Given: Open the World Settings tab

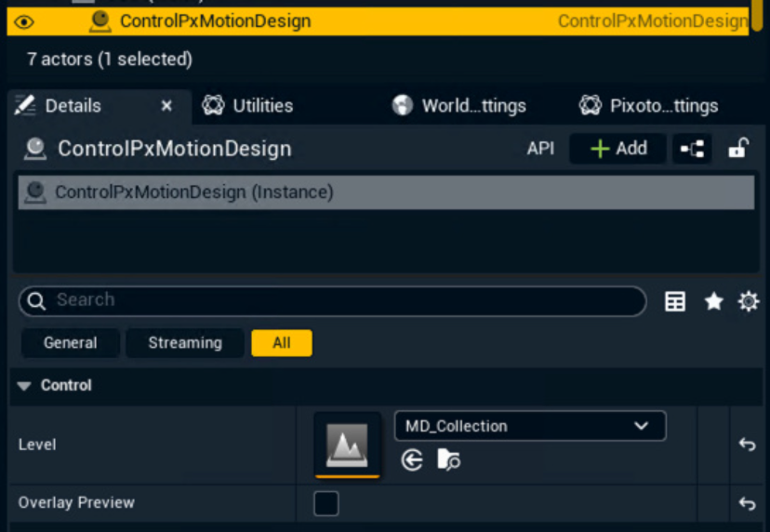Looking at the screenshot, I should click(x=459, y=106).
